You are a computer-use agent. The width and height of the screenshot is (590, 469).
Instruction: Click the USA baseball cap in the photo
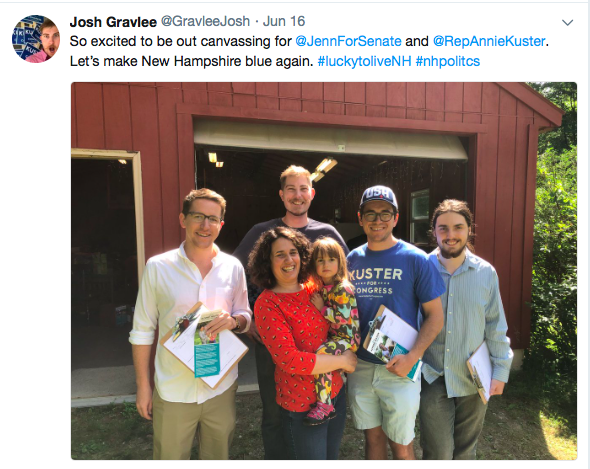(379, 197)
